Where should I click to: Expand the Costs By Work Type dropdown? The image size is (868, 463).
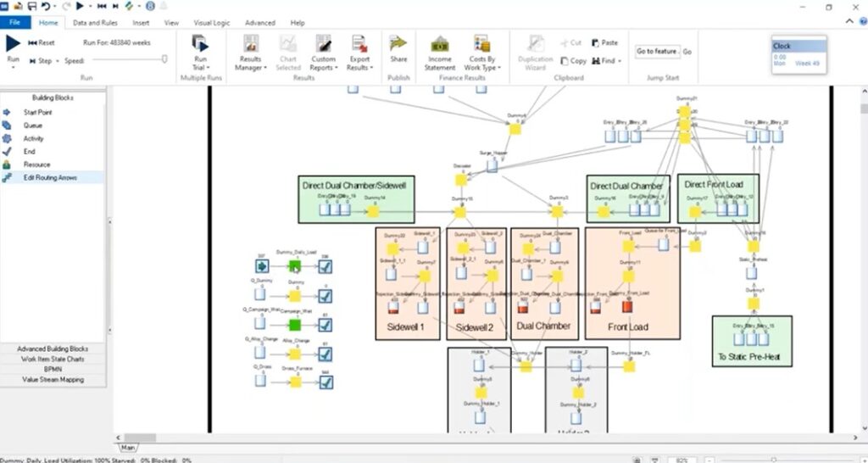coord(482,63)
